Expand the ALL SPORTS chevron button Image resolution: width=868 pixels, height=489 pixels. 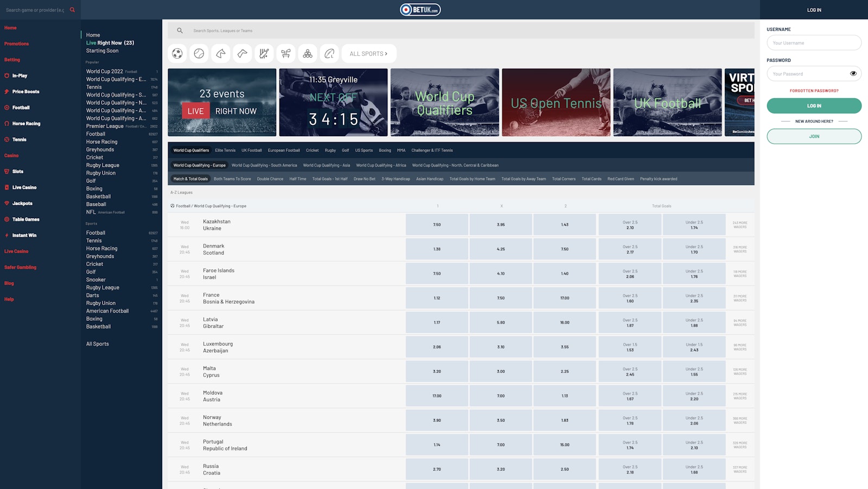click(x=369, y=54)
